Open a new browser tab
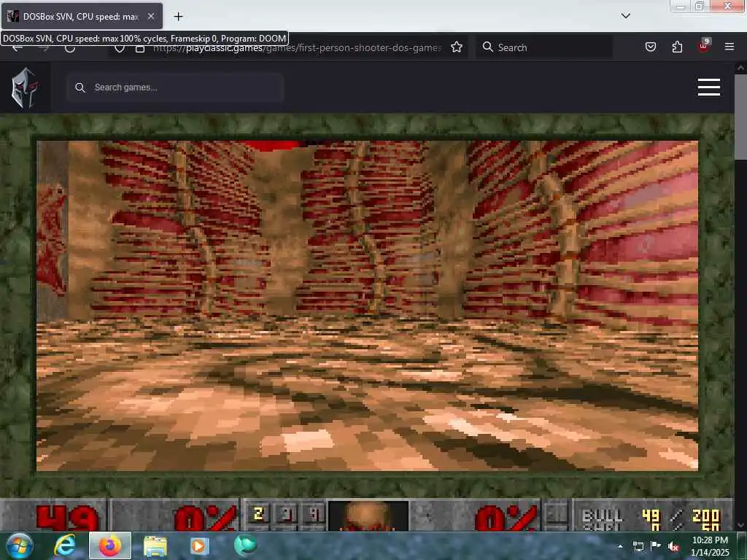Image resolution: width=747 pixels, height=560 pixels. point(178,17)
